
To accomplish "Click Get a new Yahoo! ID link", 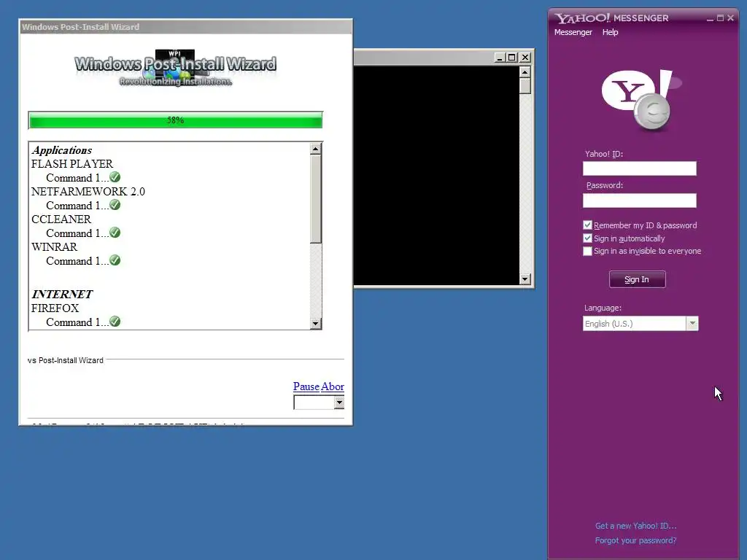I will point(635,526).
